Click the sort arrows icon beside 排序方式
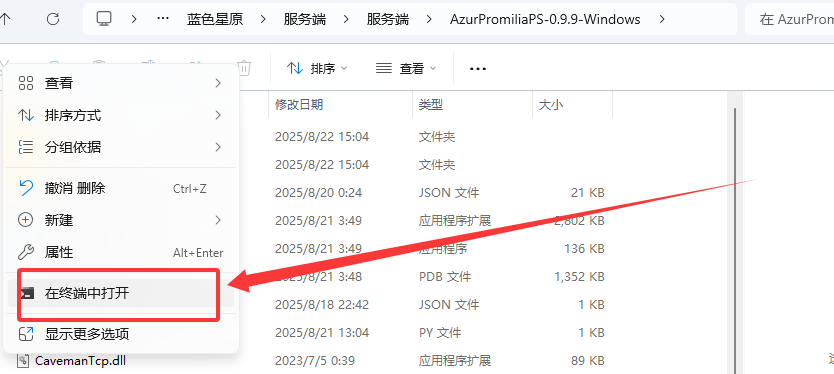The width and height of the screenshot is (834, 374). point(26,115)
